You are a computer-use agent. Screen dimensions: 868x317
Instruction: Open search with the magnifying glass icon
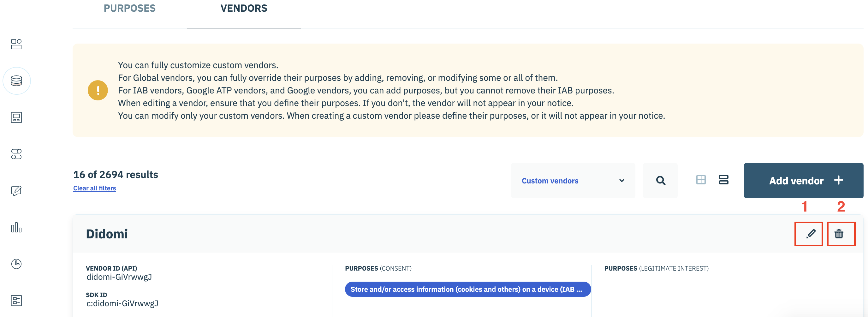pyautogui.click(x=660, y=181)
